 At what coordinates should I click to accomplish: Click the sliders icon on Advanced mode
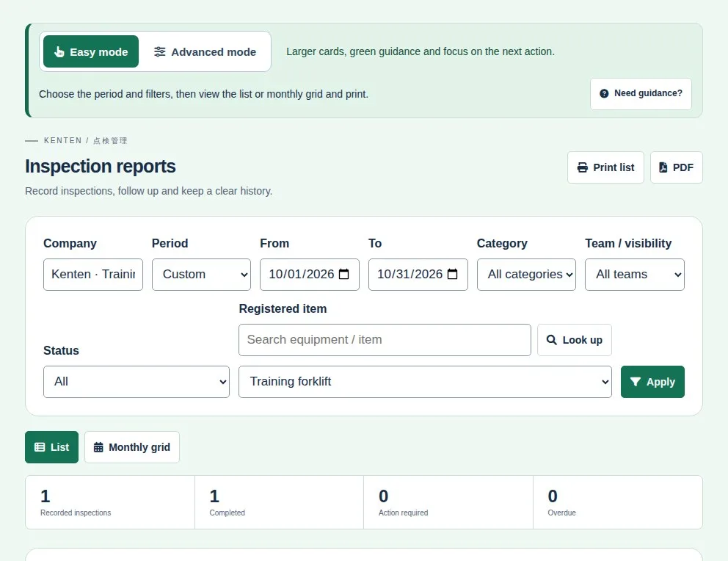pyautogui.click(x=160, y=51)
